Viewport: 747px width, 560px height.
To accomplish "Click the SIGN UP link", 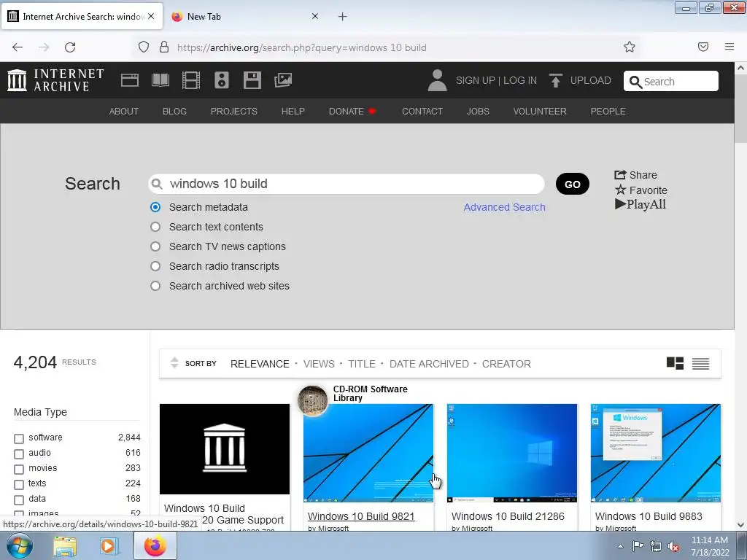I will [x=476, y=80].
